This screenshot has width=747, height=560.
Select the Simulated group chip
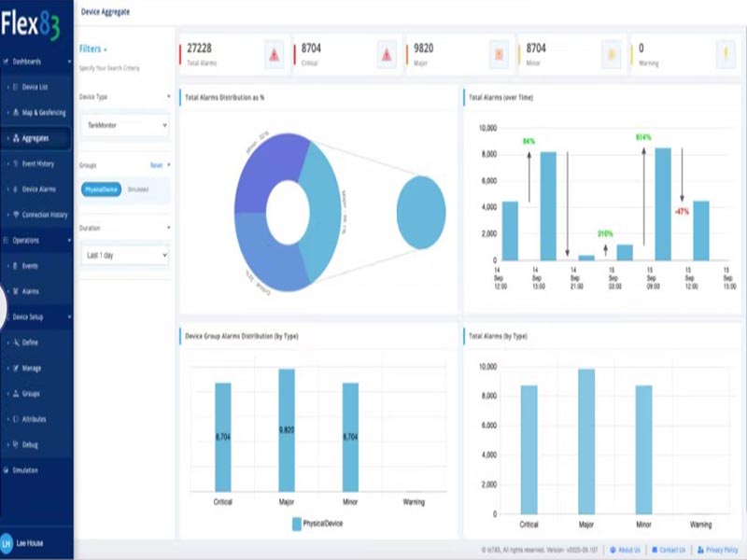[138, 189]
